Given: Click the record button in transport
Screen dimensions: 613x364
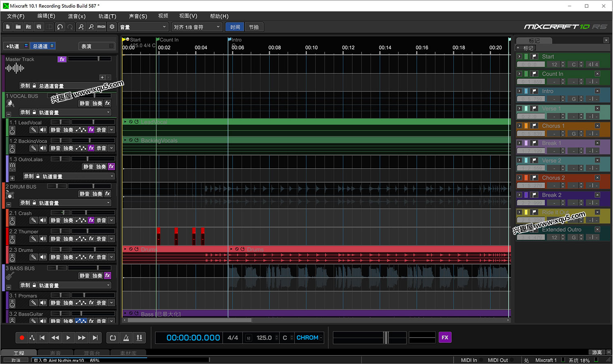Looking at the screenshot, I should (22, 337).
